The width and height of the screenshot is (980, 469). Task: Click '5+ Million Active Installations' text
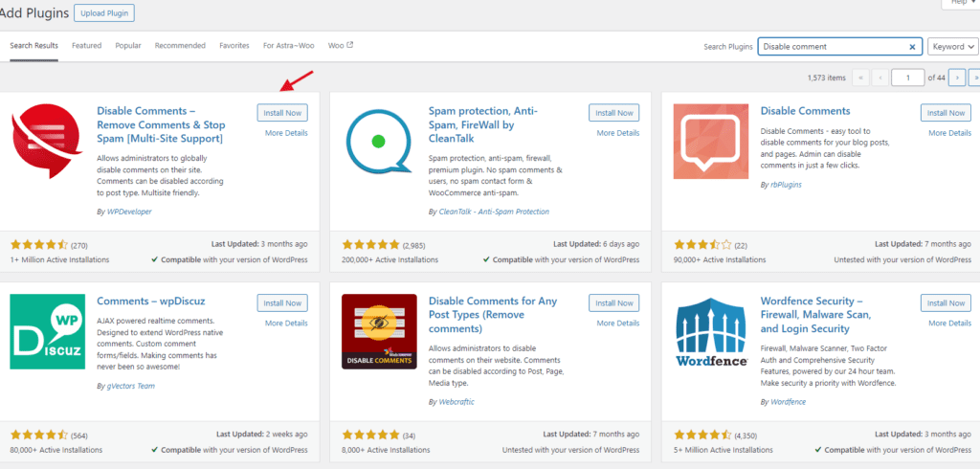coord(724,450)
